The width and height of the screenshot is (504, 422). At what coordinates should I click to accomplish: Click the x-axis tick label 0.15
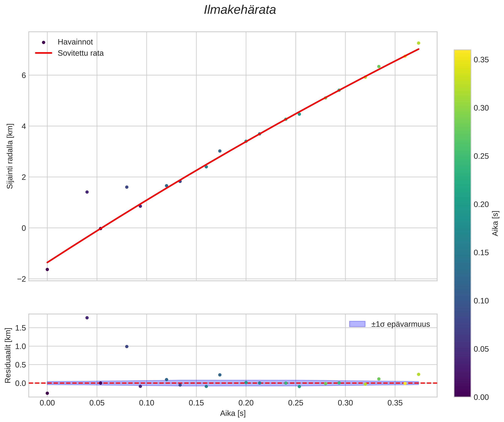(196, 403)
